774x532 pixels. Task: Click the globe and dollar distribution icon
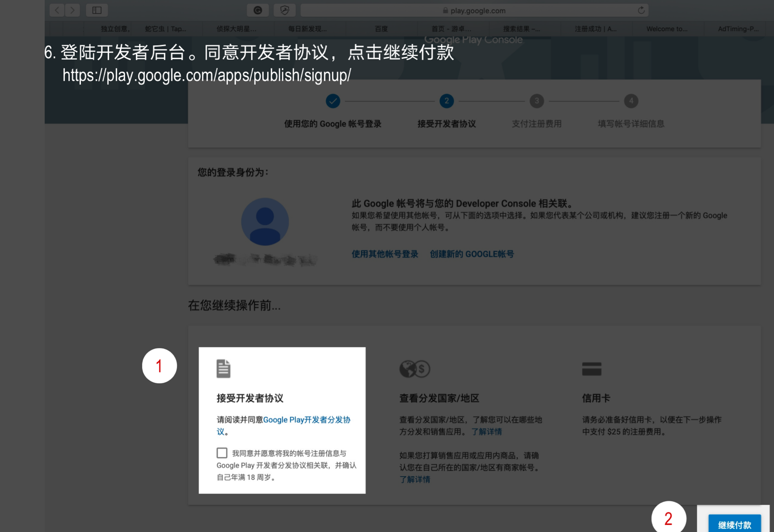click(x=415, y=369)
